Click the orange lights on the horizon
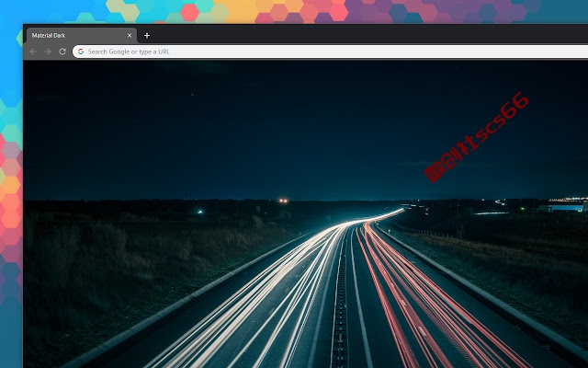This screenshot has width=588, height=368. click(x=283, y=201)
